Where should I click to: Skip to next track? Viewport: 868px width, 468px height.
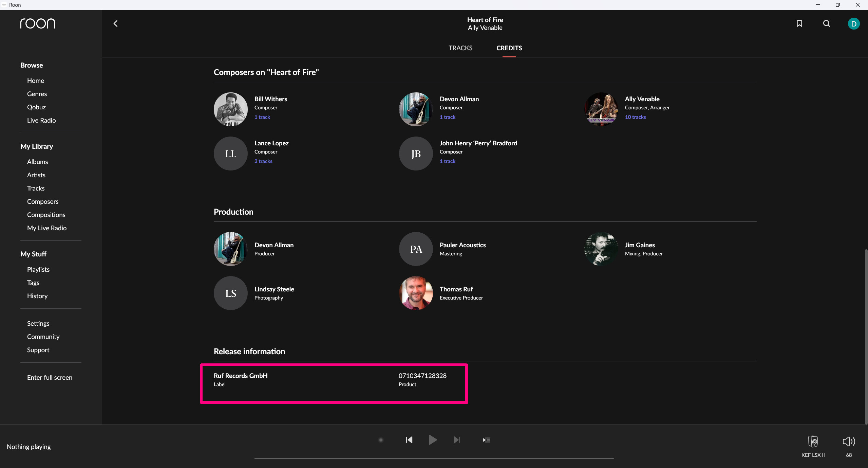tap(457, 440)
